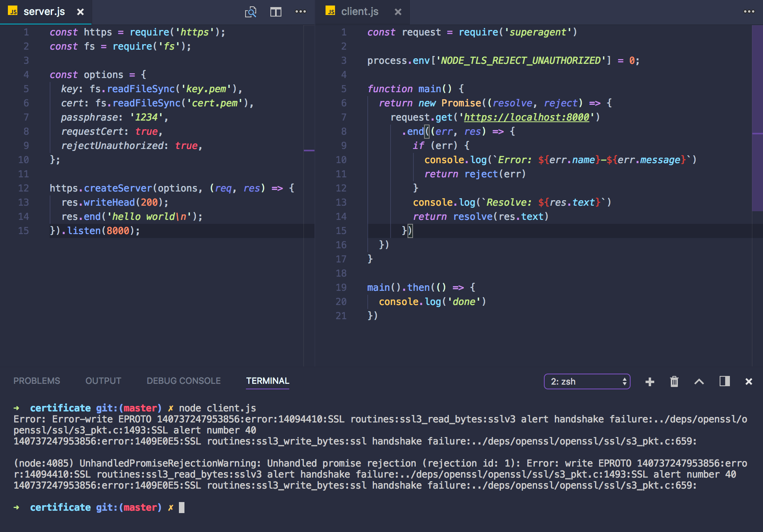The width and height of the screenshot is (763, 532).
Task: Kill the terminal with the trash icon
Action: (x=674, y=381)
